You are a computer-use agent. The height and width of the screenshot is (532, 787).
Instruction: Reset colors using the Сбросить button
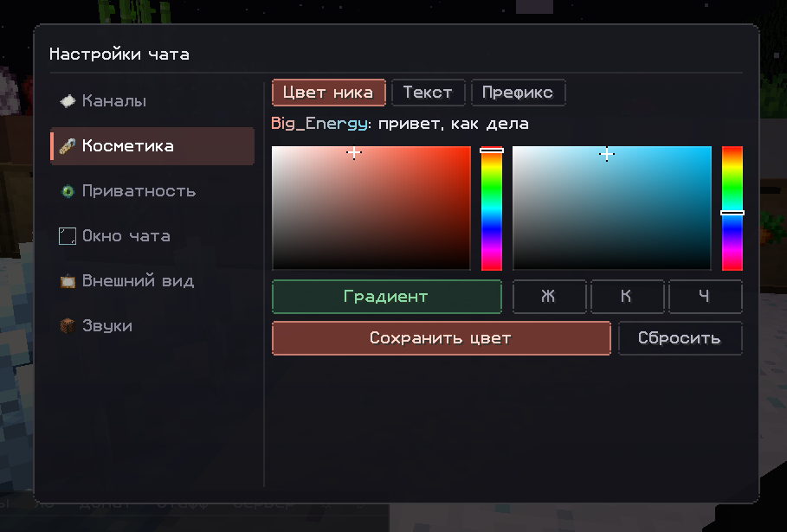(x=681, y=338)
